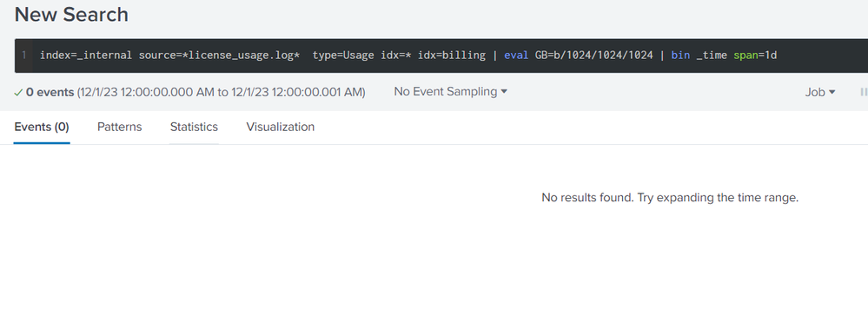Click the No results found message
The image size is (868, 328).
[670, 198]
